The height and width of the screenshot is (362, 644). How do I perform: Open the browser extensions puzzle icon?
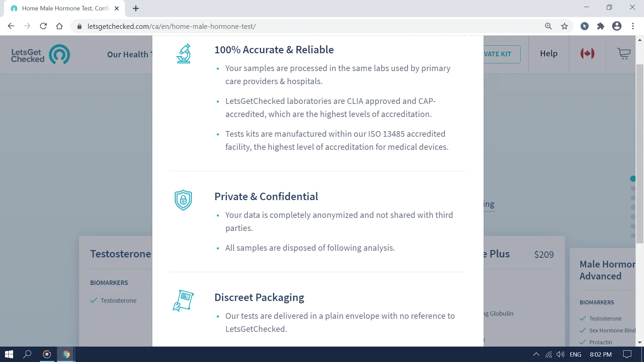(601, 26)
